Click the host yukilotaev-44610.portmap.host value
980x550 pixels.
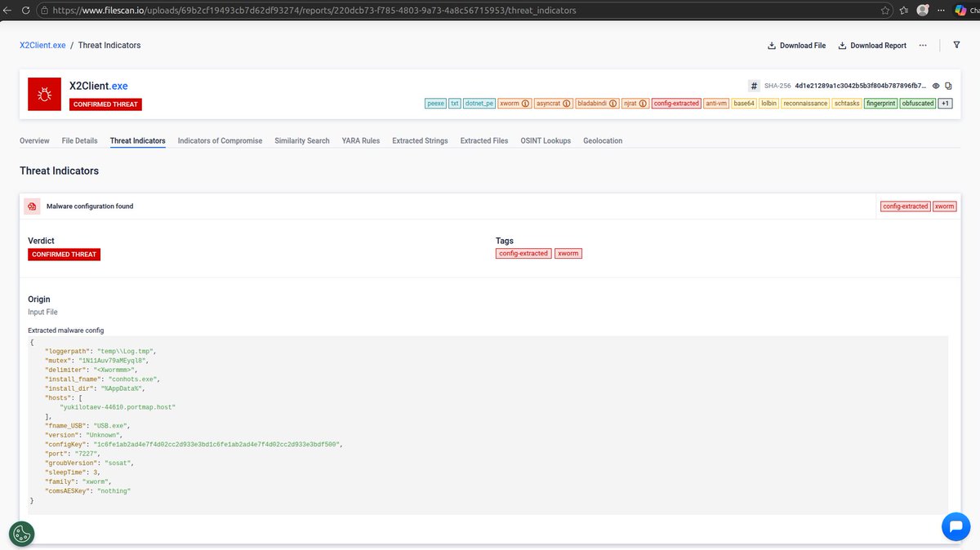coord(118,406)
